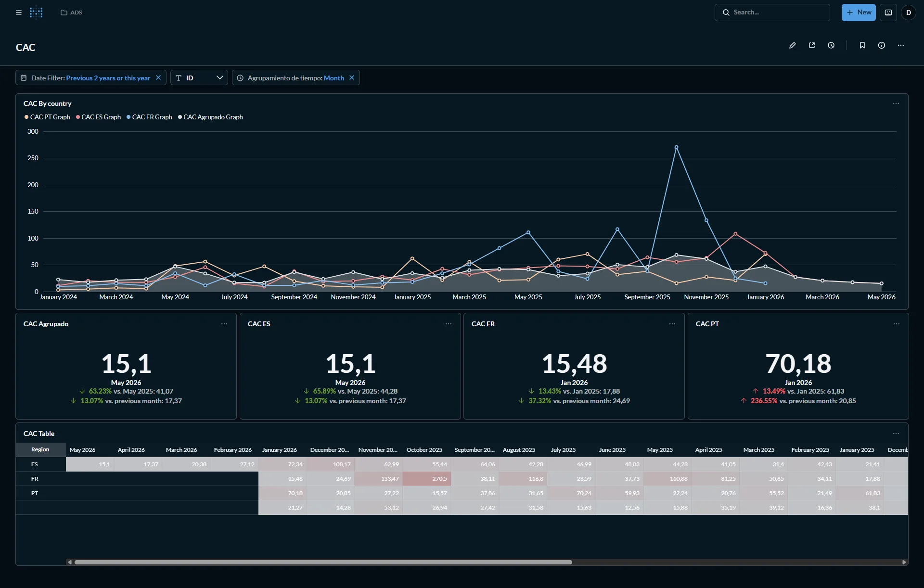The image size is (924, 588).
Task: Open dashboard more options ellipsis
Action: 901,45
